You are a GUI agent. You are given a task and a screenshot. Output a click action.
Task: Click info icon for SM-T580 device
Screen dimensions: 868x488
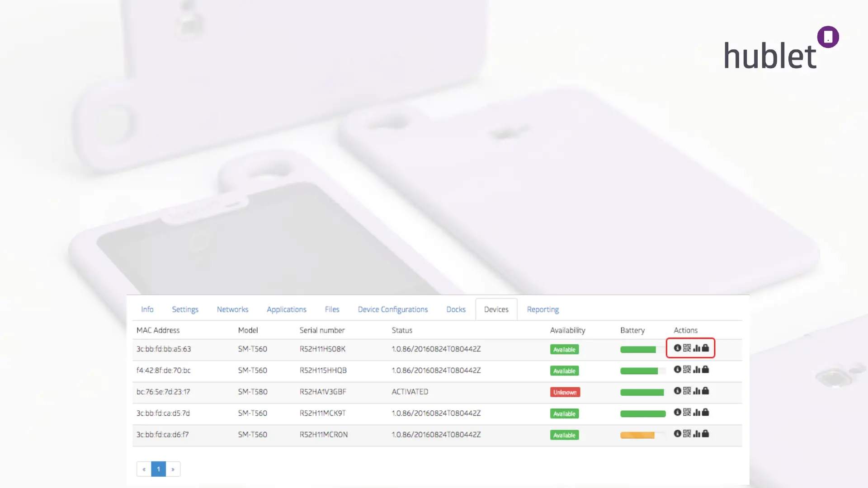(x=677, y=391)
